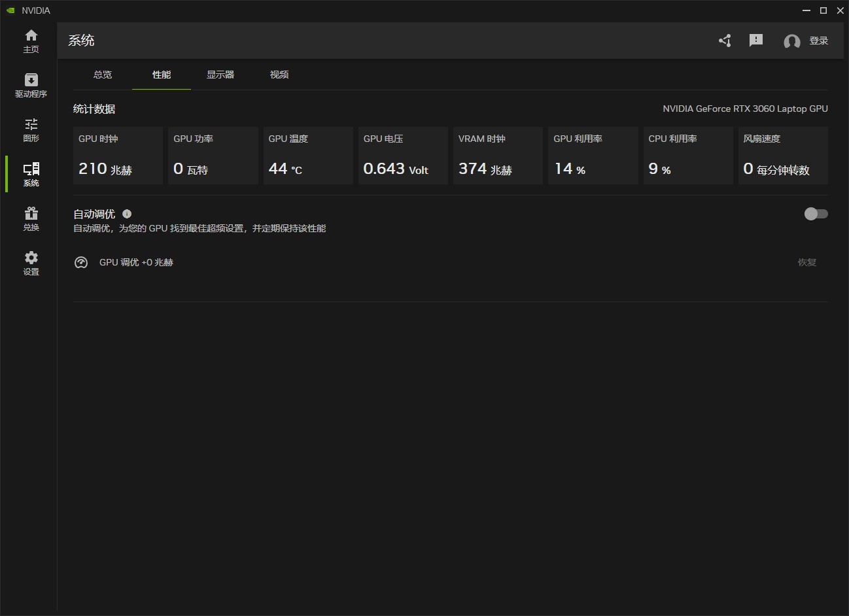Minimize the NVIDIA window
This screenshot has height=616, width=849.
tap(806, 10)
